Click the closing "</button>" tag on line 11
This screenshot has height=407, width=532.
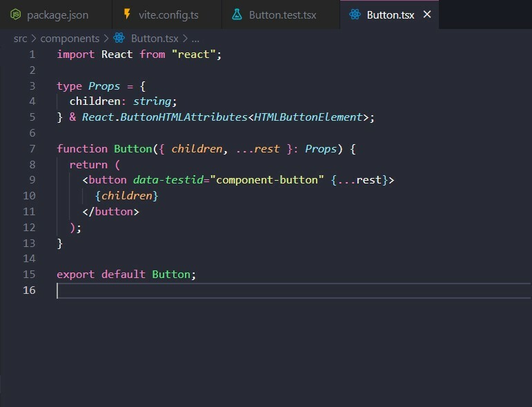pos(110,212)
